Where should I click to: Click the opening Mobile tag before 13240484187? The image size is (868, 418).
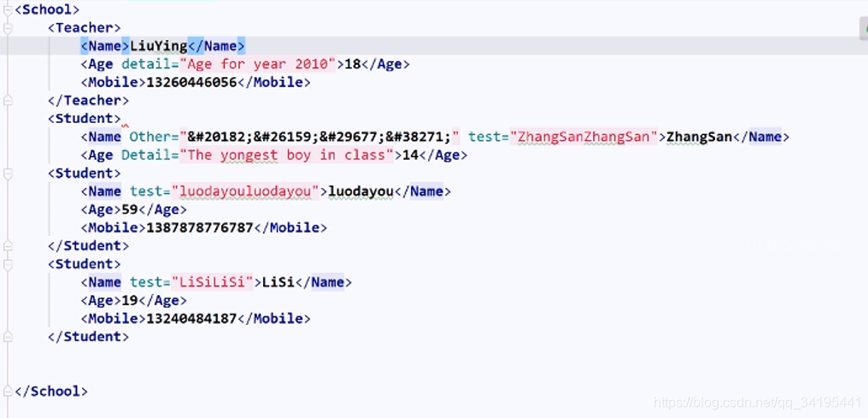point(114,319)
